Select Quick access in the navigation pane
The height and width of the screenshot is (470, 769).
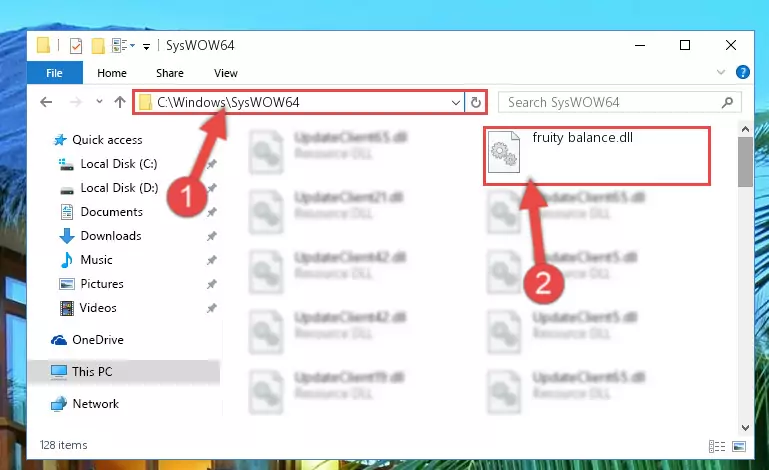coord(107,140)
